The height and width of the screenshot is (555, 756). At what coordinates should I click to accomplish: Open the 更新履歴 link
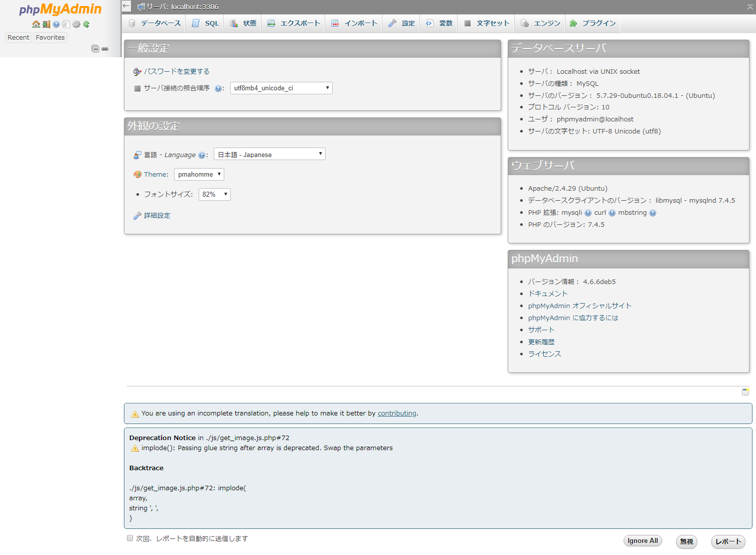coord(541,342)
